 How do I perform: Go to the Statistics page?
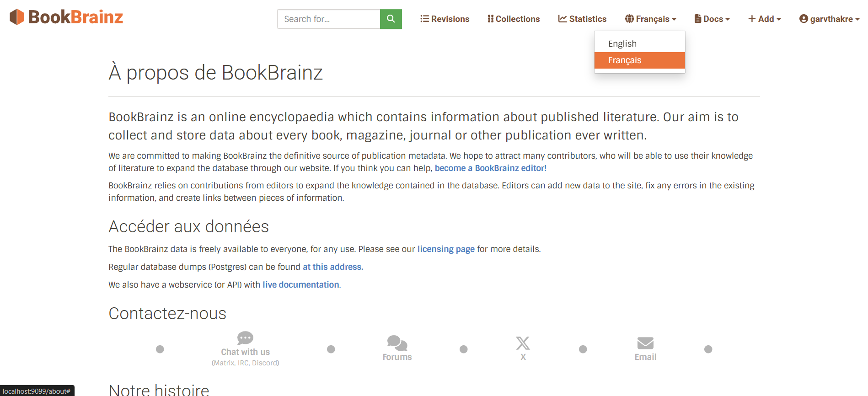[582, 19]
